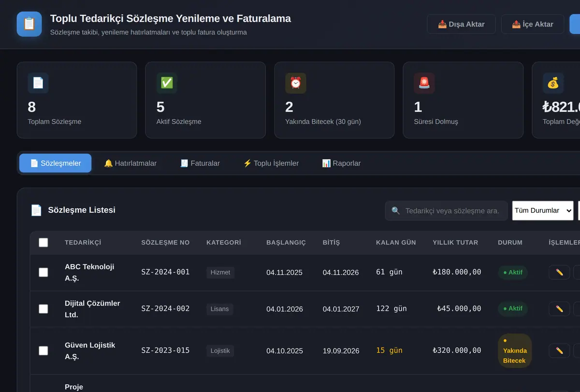The image size is (580, 392).
Task: Click the document icon on Toplam Sözleşme card
Action: tap(38, 83)
